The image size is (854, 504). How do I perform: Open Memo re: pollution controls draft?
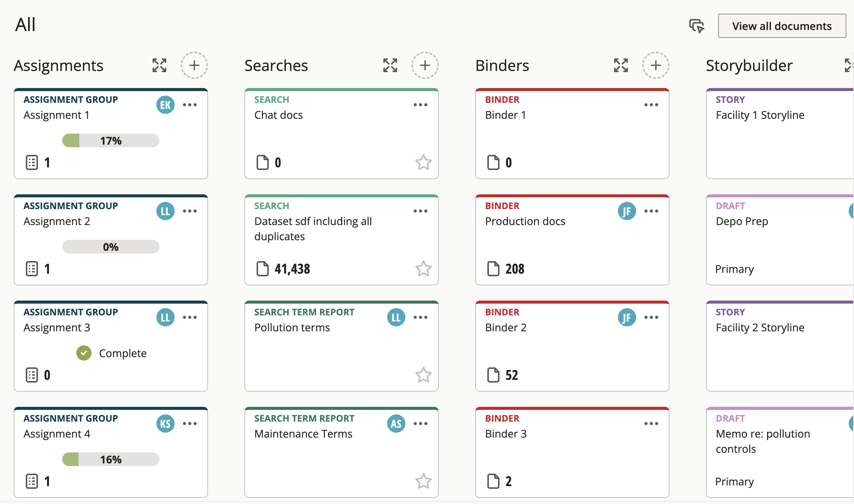[x=763, y=441]
